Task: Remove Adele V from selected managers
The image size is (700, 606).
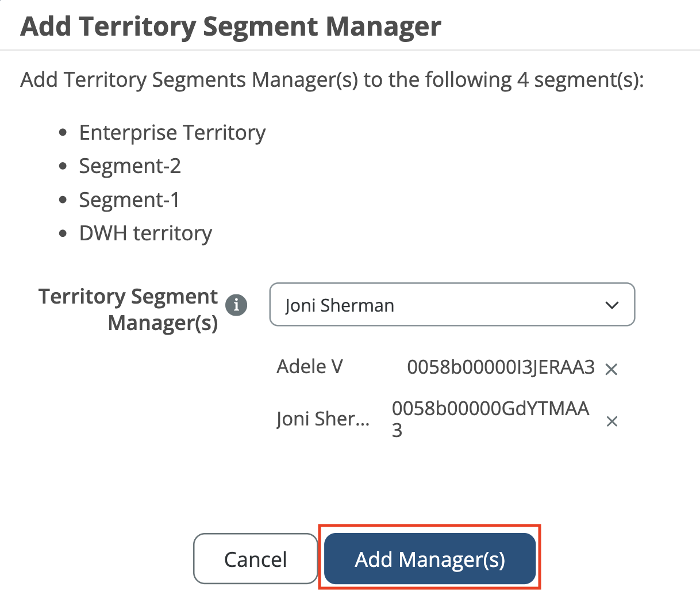Action: click(611, 369)
